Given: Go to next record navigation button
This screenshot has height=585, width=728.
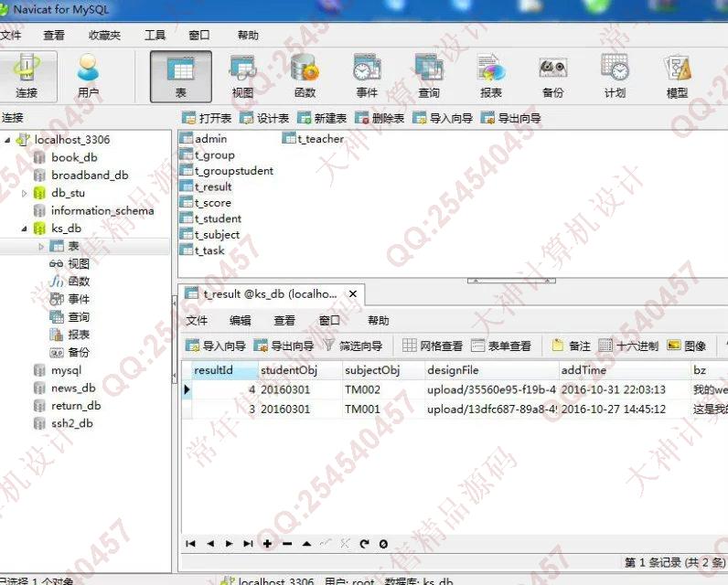Looking at the screenshot, I should coord(229,544).
